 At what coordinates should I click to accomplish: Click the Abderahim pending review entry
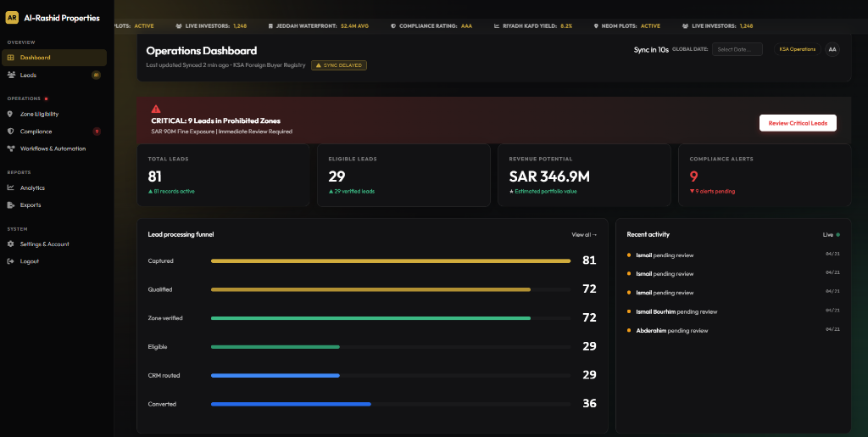pos(733,331)
